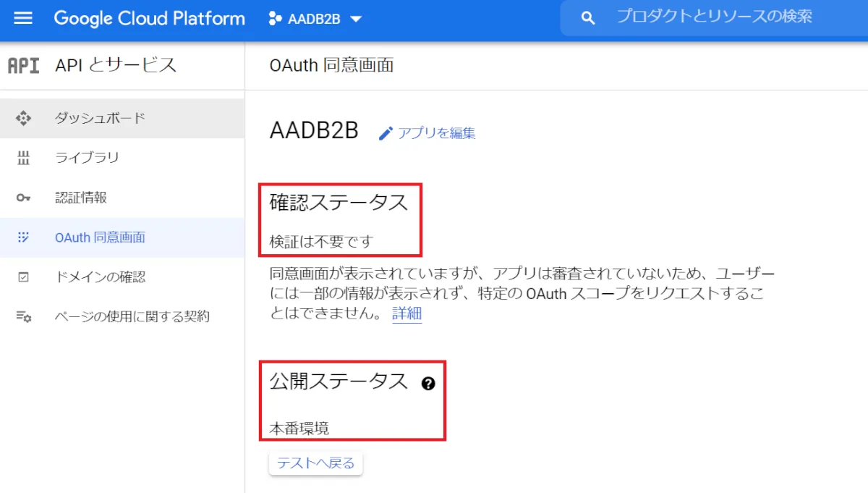This screenshot has width=868, height=493.
Task: Click the OAuth 同意画面 page title
Action: (x=331, y=65)
